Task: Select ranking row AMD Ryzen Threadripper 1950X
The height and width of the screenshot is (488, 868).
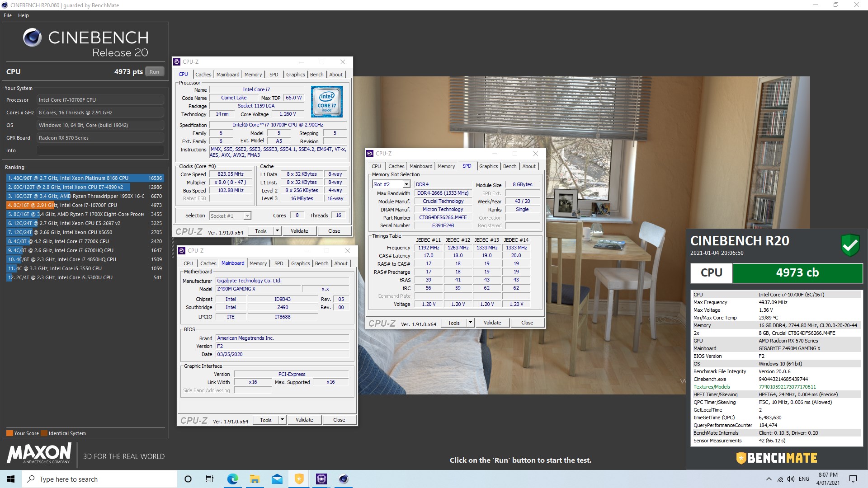Action: pos(85,196)
